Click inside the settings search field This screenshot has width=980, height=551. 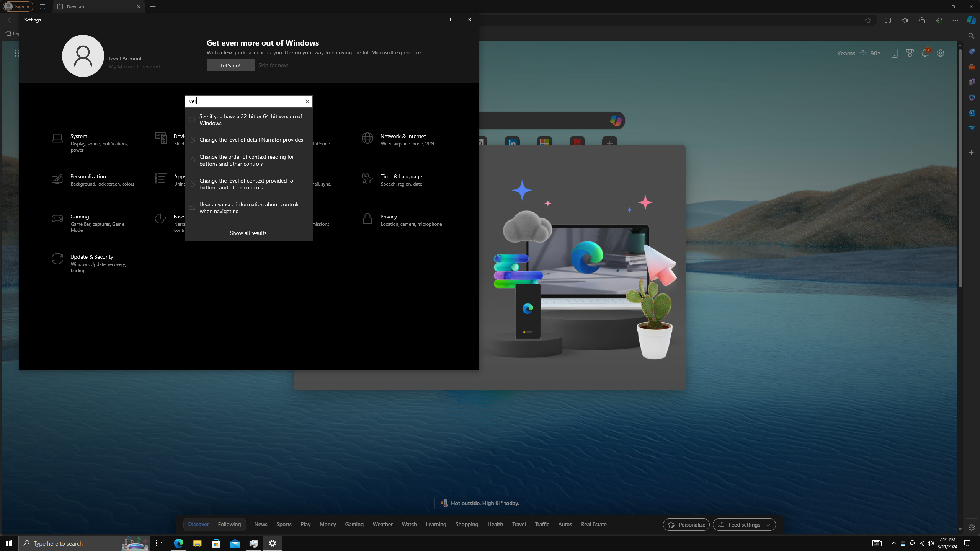tap(245, 101)
